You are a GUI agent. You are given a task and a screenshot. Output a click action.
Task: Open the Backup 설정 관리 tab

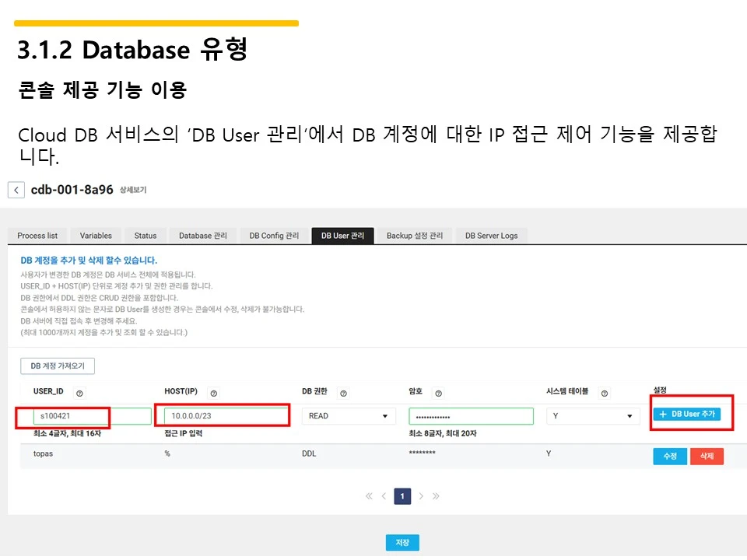click(x=416, y=235)
